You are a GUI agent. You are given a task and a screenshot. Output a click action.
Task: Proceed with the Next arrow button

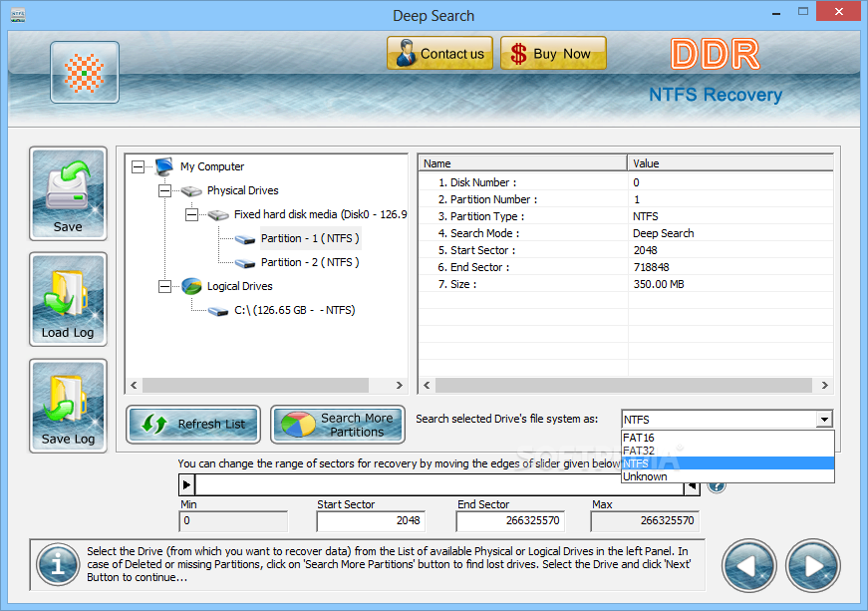812,565
